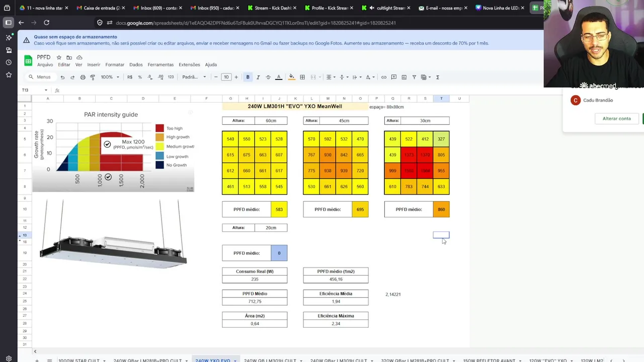644x362 pixels.
Task: Open the Editar menu
Action: [x=64, y=64]
